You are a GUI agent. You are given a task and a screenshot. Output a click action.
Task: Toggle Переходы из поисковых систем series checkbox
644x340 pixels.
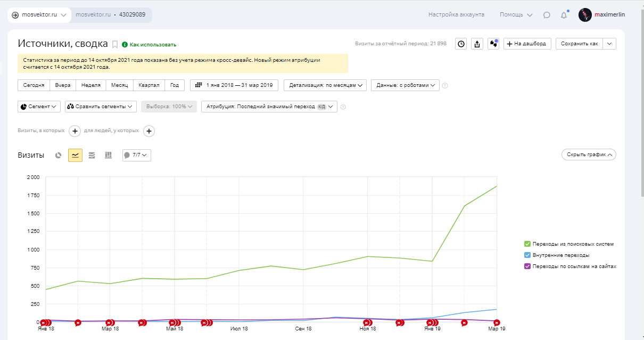[527, 244]
